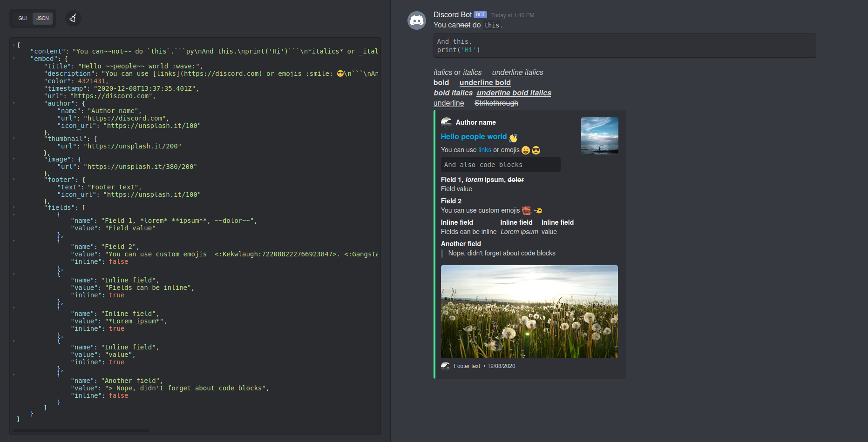868x442 pixels.
Task: Click the "underline italics" sample text
Action: (517, 73)
